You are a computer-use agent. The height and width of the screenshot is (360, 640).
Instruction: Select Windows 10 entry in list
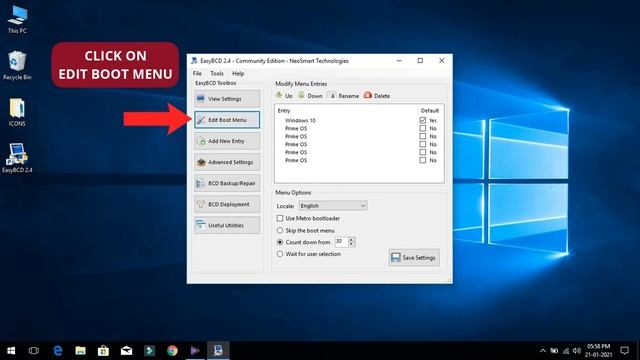300,120
